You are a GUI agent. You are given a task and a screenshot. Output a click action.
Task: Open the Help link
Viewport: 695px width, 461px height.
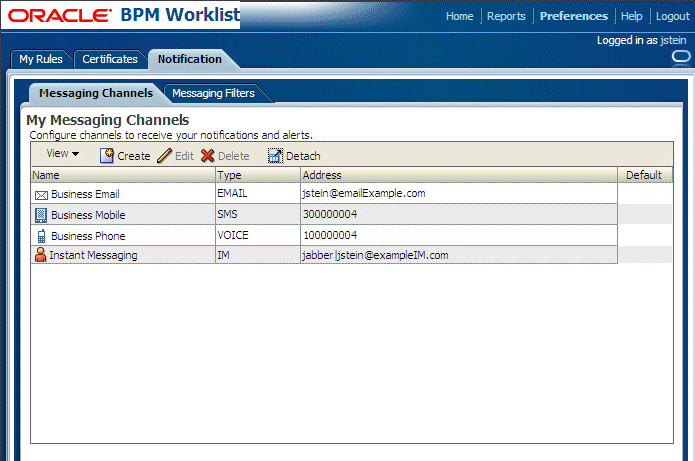click(x=631, y=16)
